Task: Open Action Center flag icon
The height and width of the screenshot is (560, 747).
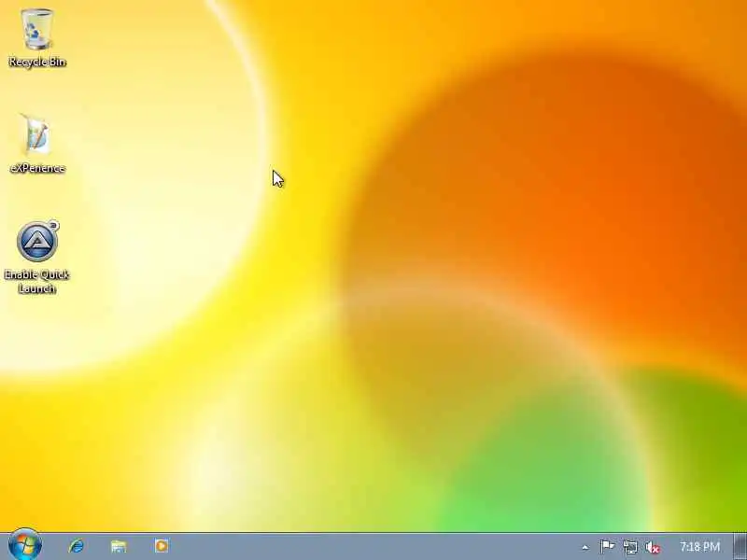Action: point(607,547)
